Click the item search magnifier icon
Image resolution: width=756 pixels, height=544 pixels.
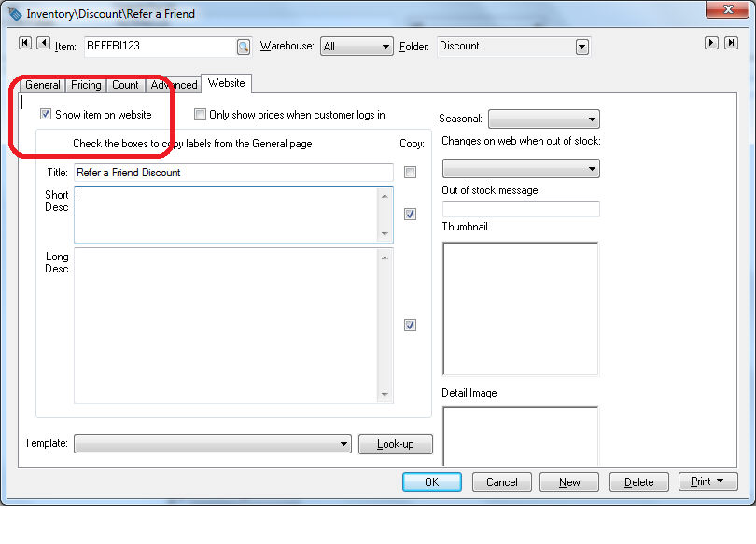click(x=243, y=47)
